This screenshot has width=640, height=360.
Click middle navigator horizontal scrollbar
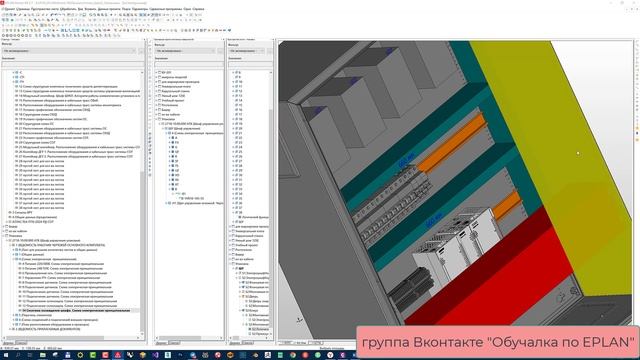[x=180, y=338]
